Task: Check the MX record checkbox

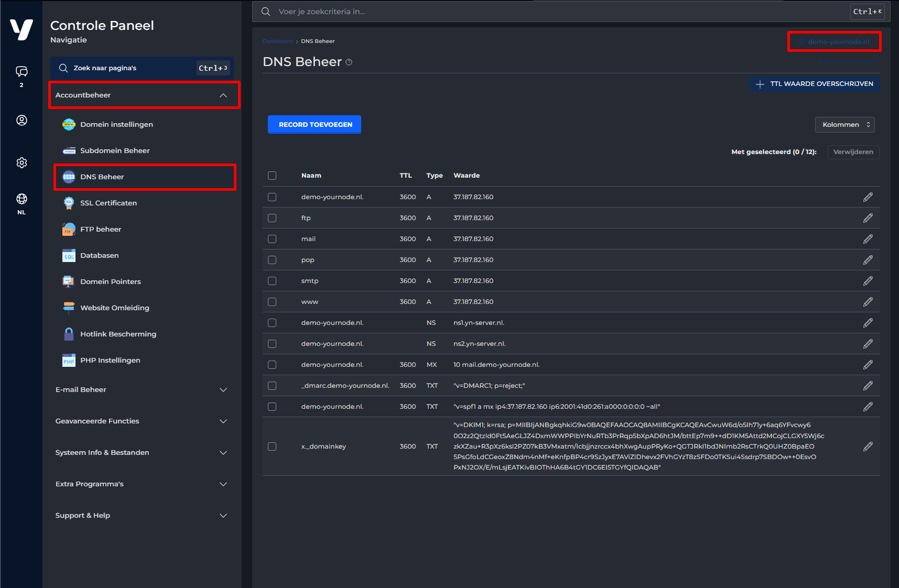Action: point(272,365)
